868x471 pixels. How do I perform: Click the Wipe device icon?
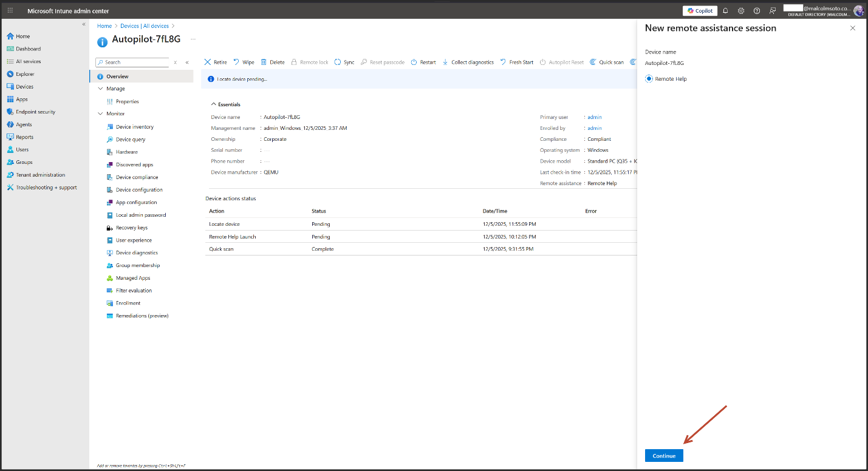[236, 62]
